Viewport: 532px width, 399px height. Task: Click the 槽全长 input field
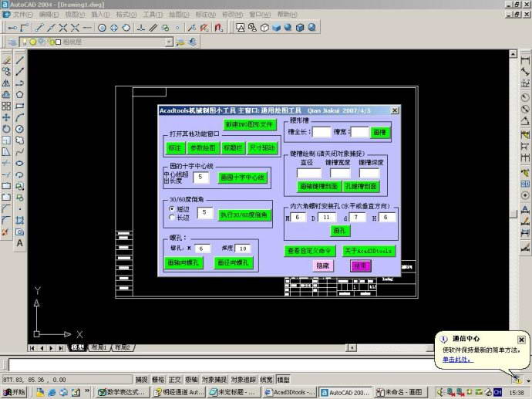322,132
